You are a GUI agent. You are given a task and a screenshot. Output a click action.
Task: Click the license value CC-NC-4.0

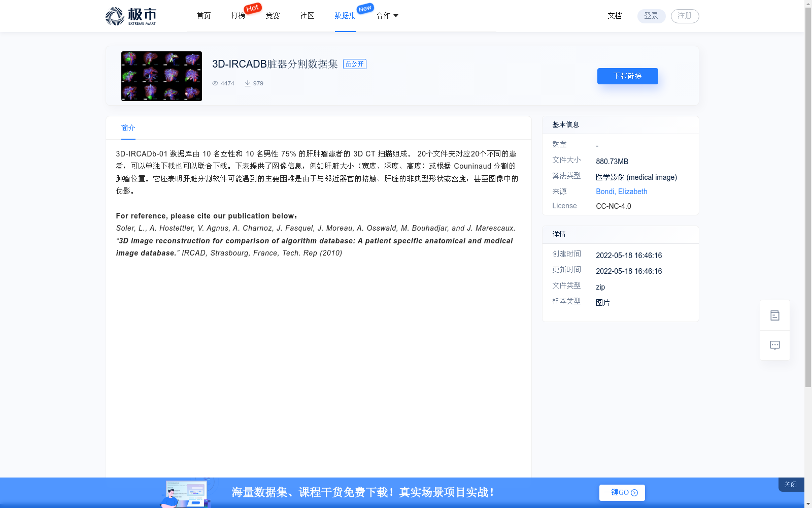point(614,206)
